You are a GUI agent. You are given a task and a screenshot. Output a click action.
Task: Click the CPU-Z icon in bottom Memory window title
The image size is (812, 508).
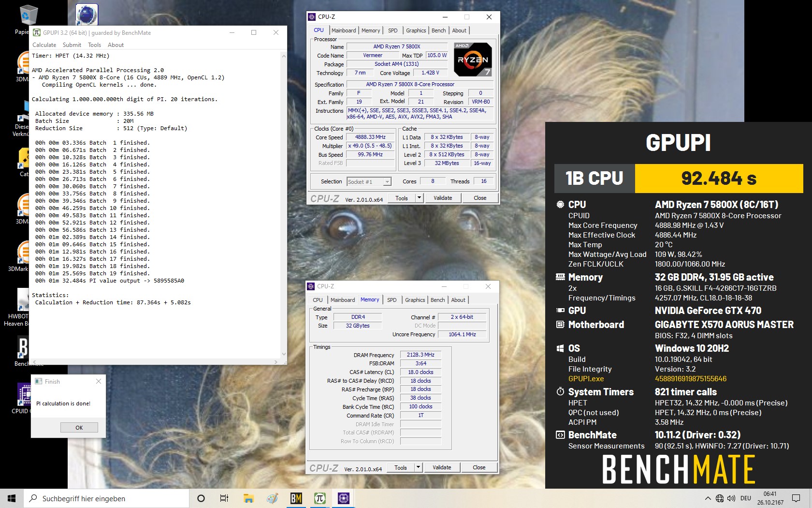tap(311, 286)
